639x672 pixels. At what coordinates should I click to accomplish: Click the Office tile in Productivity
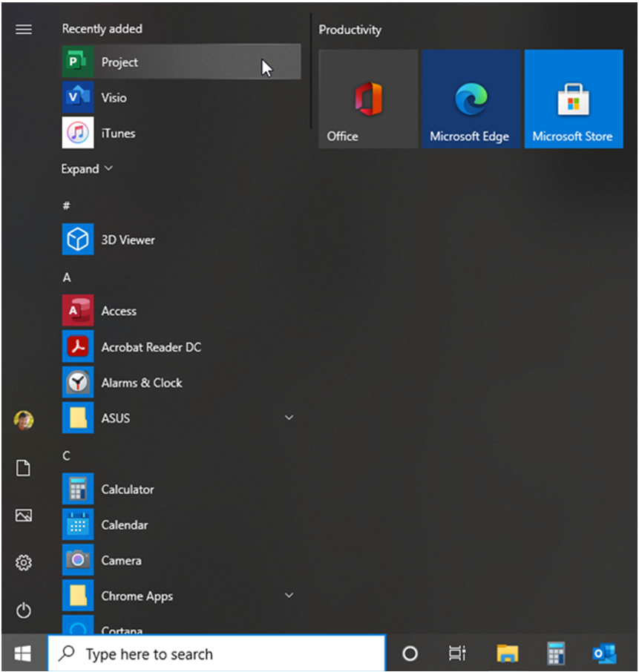[368, 99]
